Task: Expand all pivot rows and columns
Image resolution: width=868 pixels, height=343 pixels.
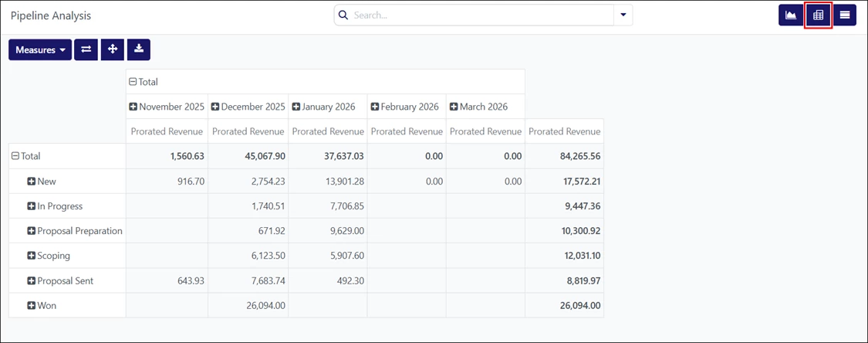Action: (x=113, y=49)
